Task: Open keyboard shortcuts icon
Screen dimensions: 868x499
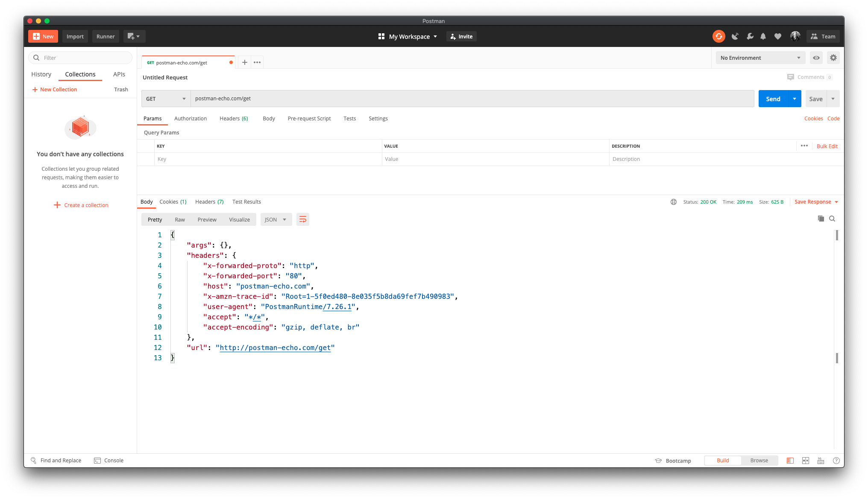Action: click(x=821, y=460)
